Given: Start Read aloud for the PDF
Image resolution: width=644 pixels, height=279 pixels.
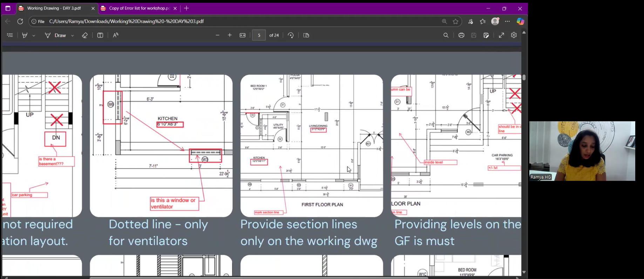Looking at the screenshot, I should [116, 35].
